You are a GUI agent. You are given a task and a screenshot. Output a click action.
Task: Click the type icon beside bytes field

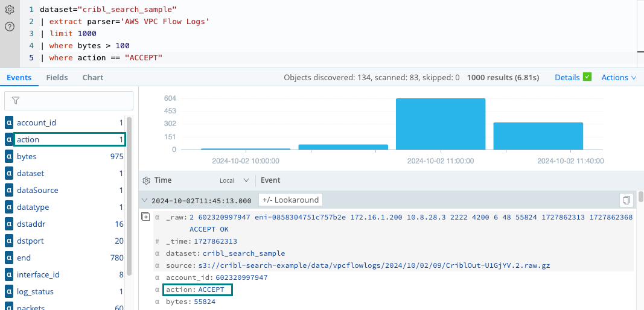click(9, 156)
